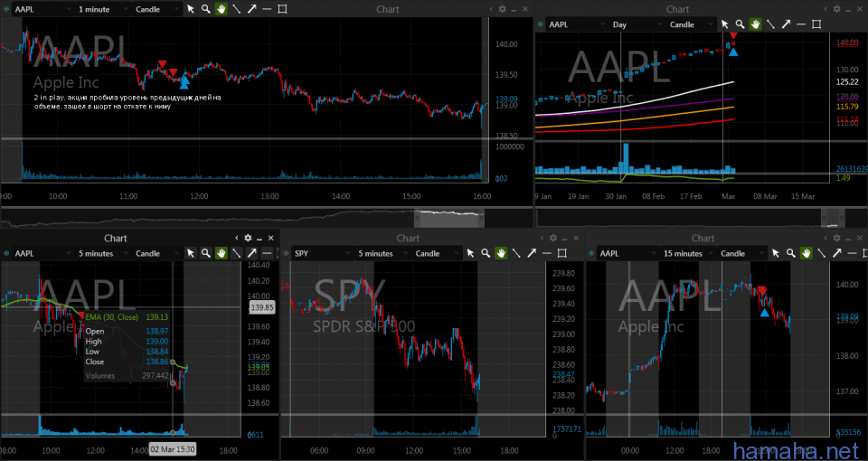Select arrow tool in SPY chart

pos(532,253)
